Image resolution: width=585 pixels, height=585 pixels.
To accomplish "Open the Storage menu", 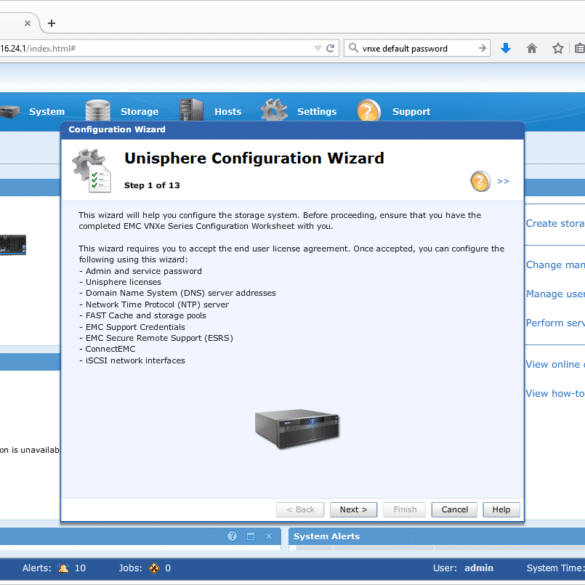I will click(x=139, y=112).
